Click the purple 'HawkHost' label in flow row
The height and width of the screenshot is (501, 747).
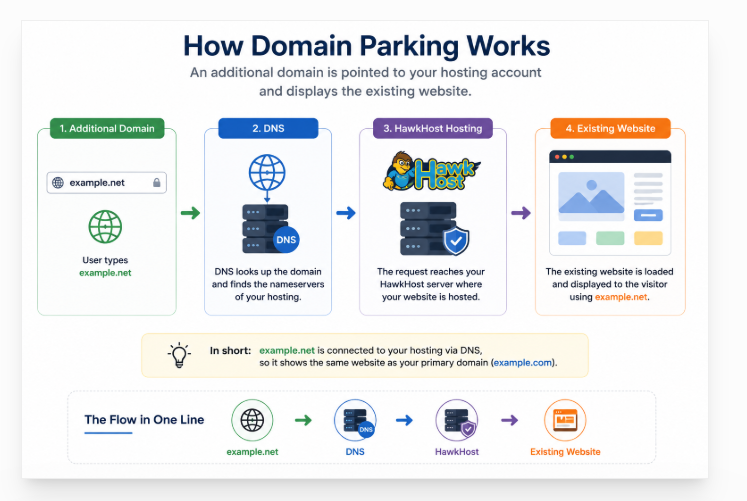(457, 452)
